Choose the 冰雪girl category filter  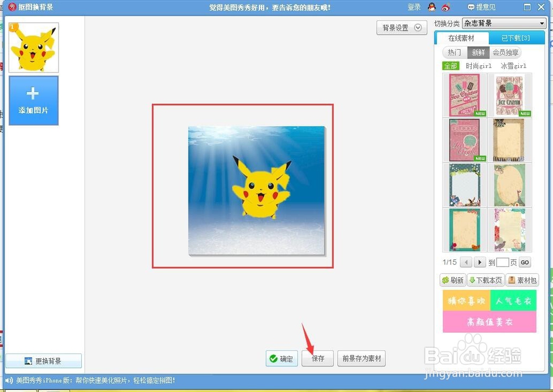coord(514,66)
